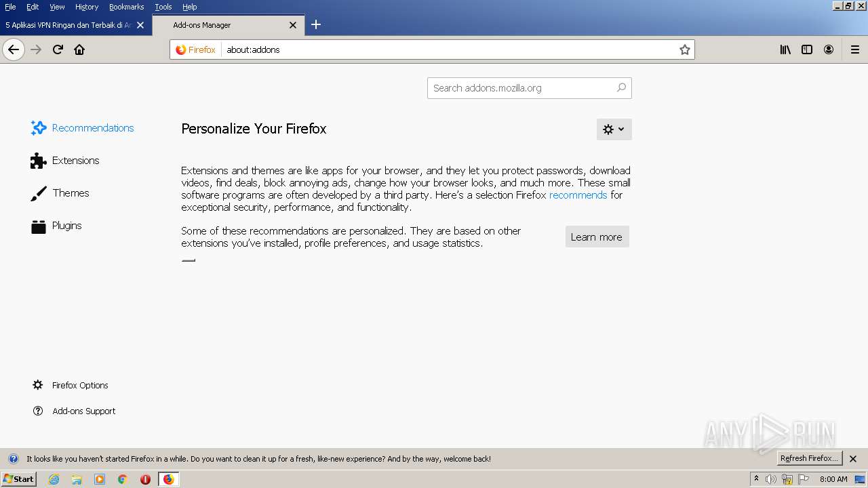Open the Library toolbar icon
Viewport: 868px width, 488px height.
point(785,49)
